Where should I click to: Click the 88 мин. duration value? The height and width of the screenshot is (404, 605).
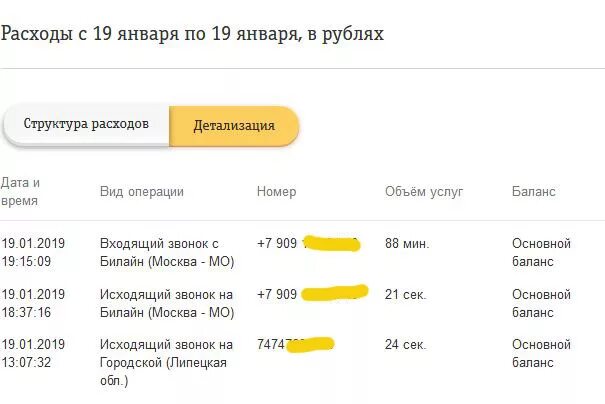[x=407, y=244]
